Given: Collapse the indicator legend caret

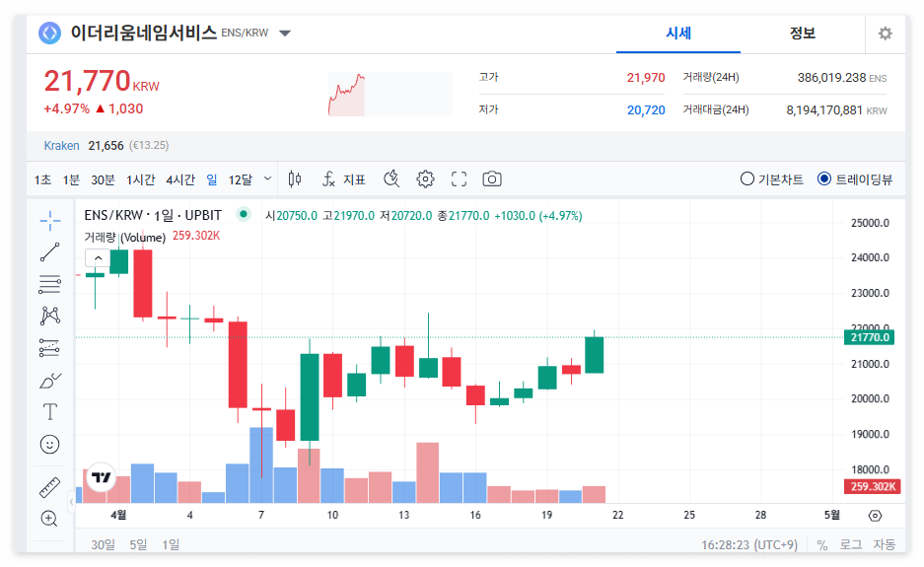Looking at the screenshot, I should coord(98,258).
